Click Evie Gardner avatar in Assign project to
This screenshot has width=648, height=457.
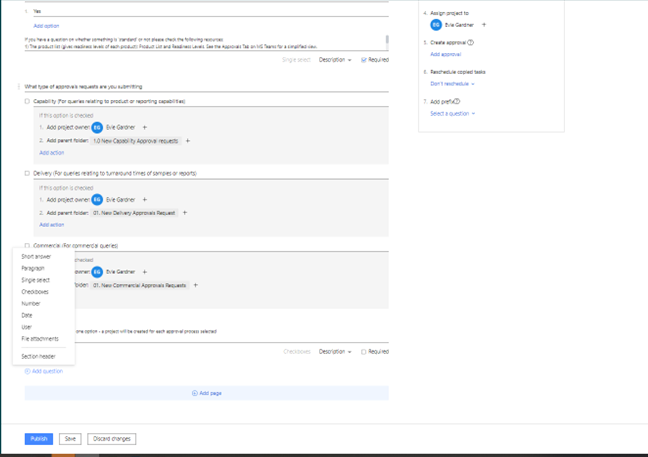[x=436, y=25]
